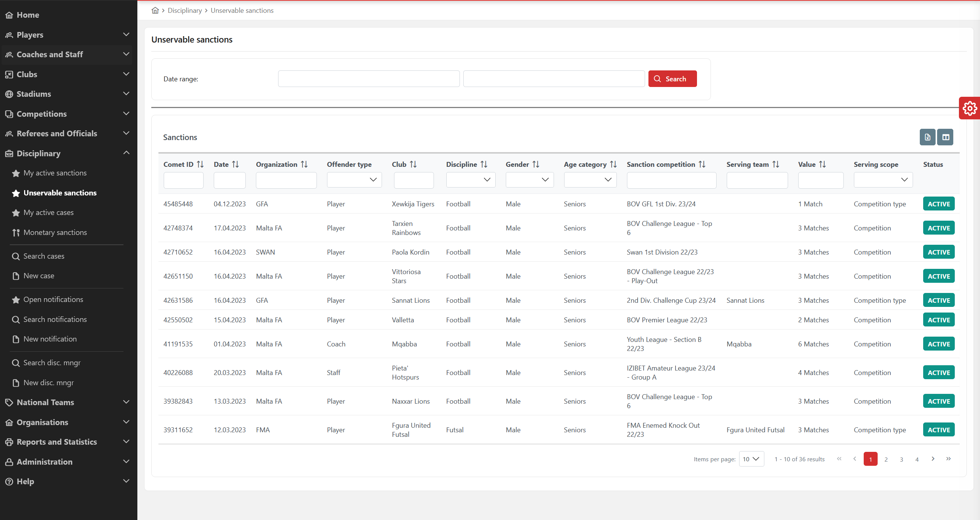Screen dimensions: 980x520
Task: Open the Offender type filter dropdown
Action: coord(354,180)
